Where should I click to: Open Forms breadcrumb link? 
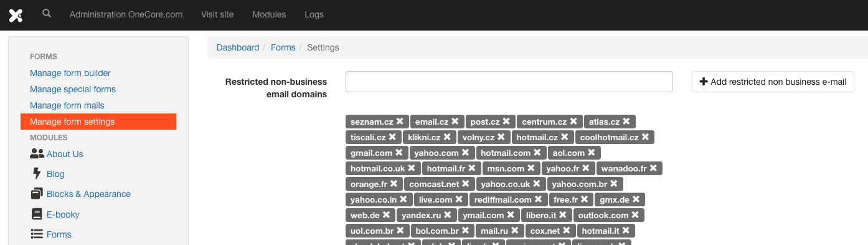point(283,47)
